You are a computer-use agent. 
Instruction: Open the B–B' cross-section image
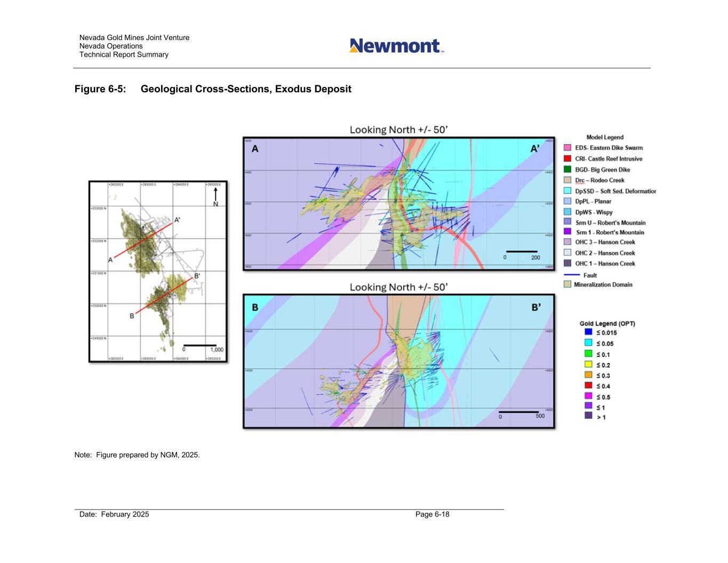tap(398, 361)
